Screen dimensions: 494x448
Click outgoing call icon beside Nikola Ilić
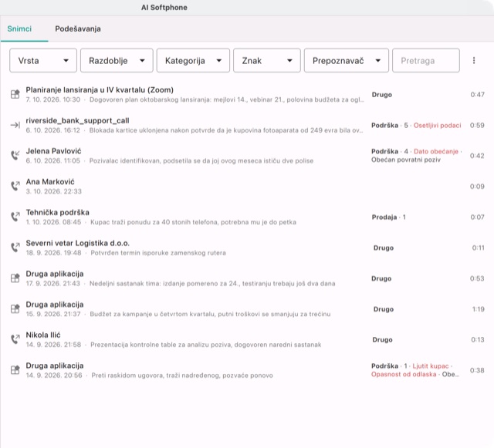15,339
